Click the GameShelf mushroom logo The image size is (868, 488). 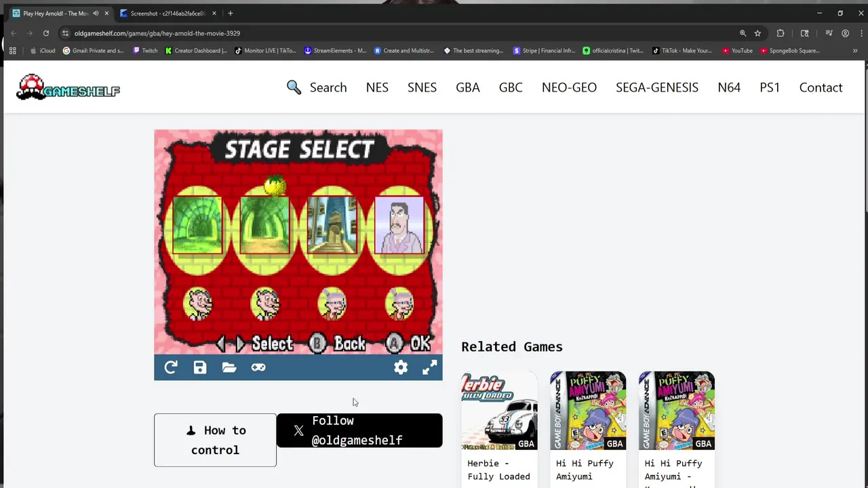tap(68, 87)
